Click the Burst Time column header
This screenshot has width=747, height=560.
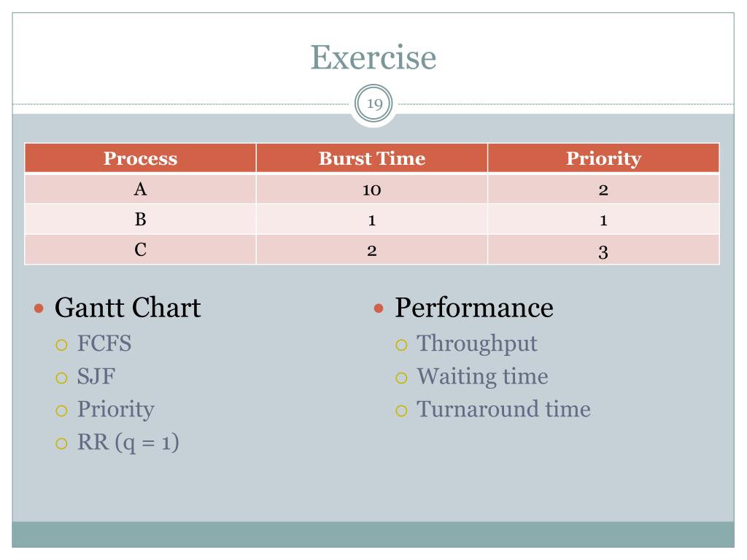point(371,158)
